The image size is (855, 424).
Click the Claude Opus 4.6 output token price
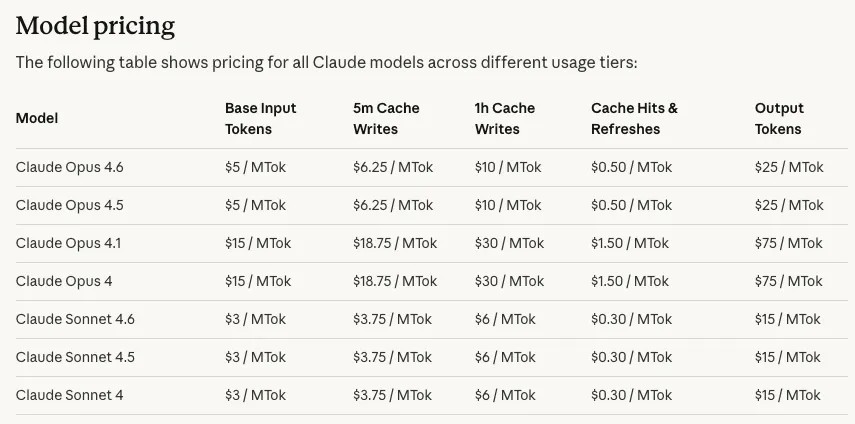click(789, 167)
